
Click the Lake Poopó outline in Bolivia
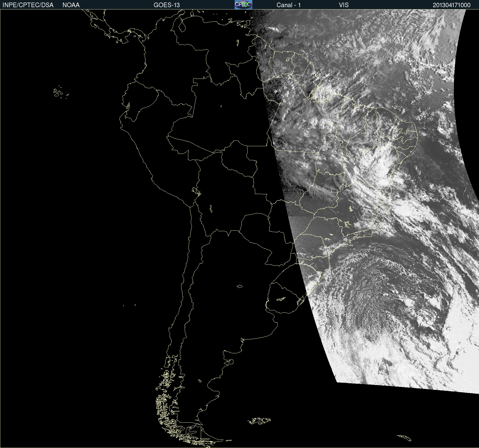tap(211, 209)
